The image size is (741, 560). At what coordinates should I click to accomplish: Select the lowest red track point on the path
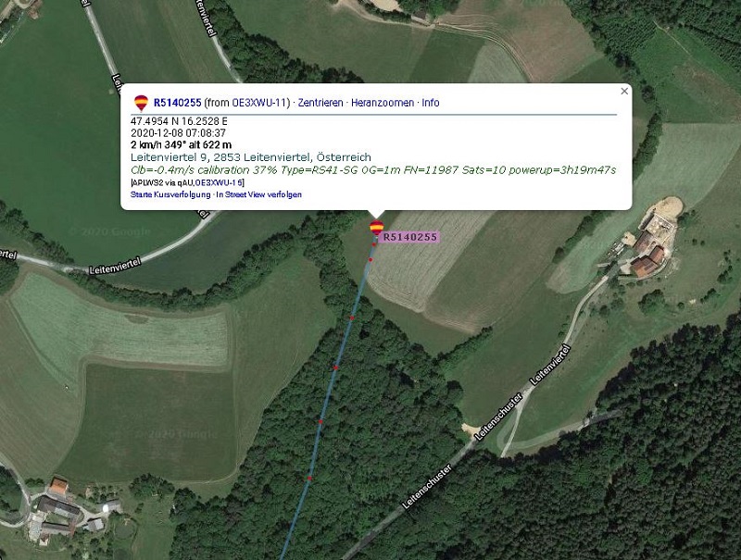pos(310,479)
